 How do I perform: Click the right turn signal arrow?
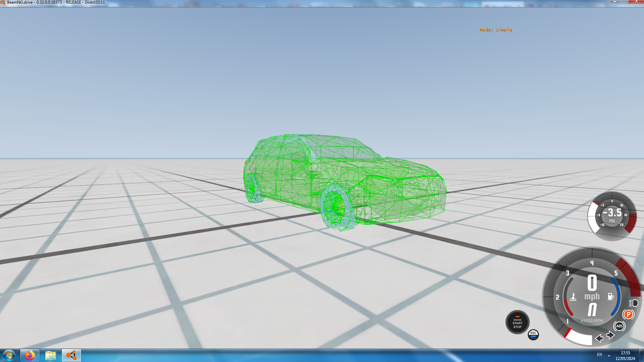[x=610, y=335]
